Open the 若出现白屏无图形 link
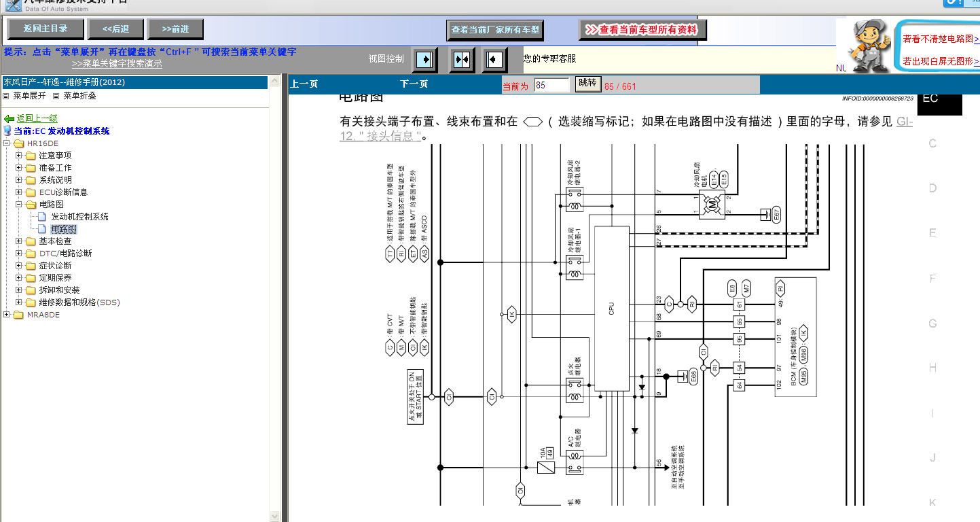Viewport: 980px width, 522px height. point(941,62)
